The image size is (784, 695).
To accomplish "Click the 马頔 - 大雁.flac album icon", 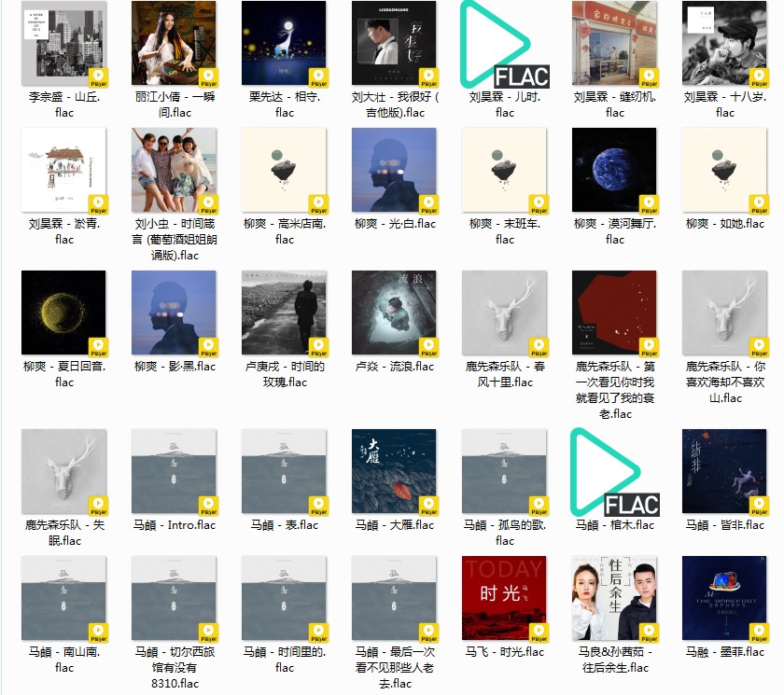I will [x=394, y=471].
